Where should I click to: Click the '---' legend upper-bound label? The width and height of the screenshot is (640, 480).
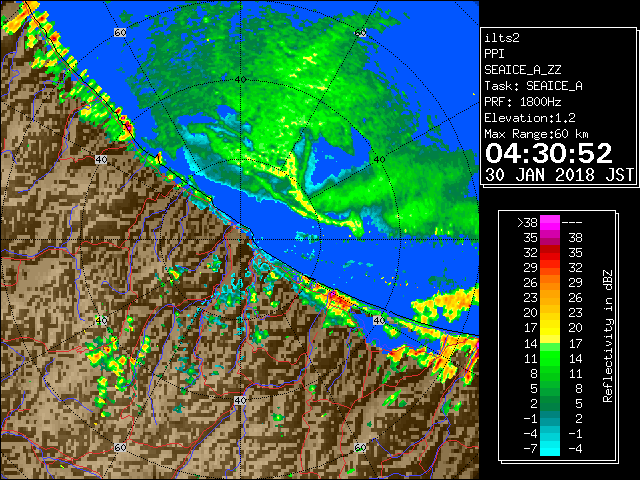coord(572,223)
